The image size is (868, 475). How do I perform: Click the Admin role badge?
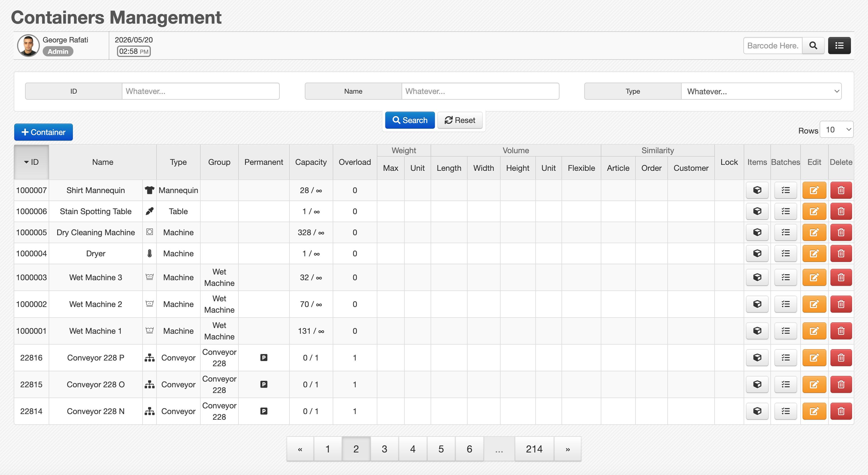[x=58, y=52]
